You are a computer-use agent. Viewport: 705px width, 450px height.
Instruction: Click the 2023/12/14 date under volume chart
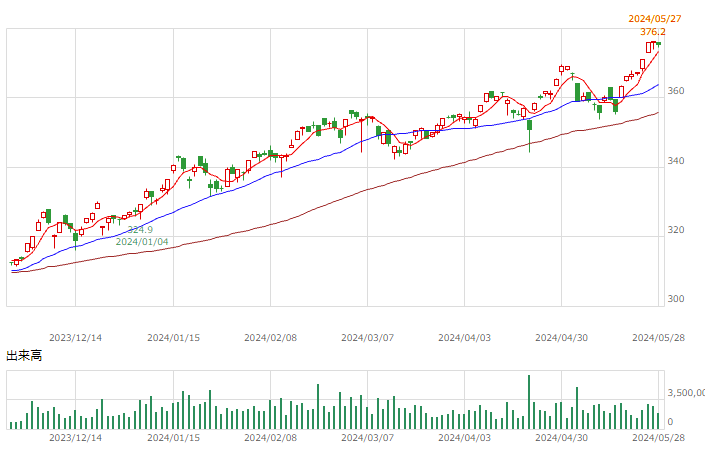tap(76, 437)
